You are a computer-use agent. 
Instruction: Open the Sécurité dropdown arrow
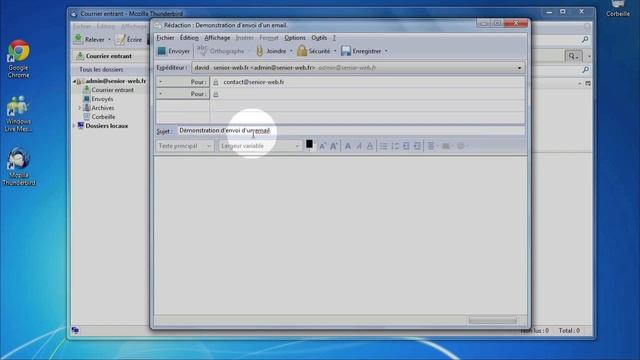coord(335,51)
